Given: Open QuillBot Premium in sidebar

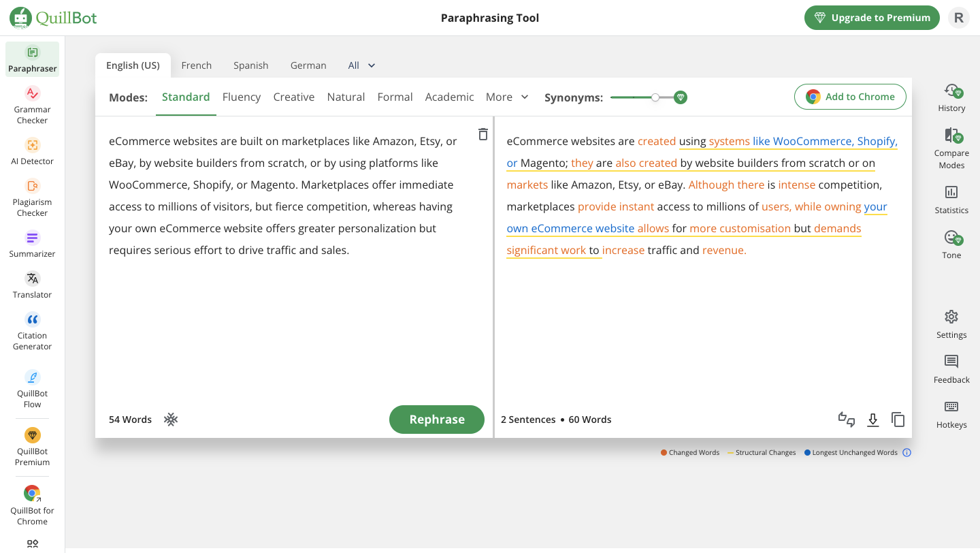Looking at the screenshot, I should point(33,447).
